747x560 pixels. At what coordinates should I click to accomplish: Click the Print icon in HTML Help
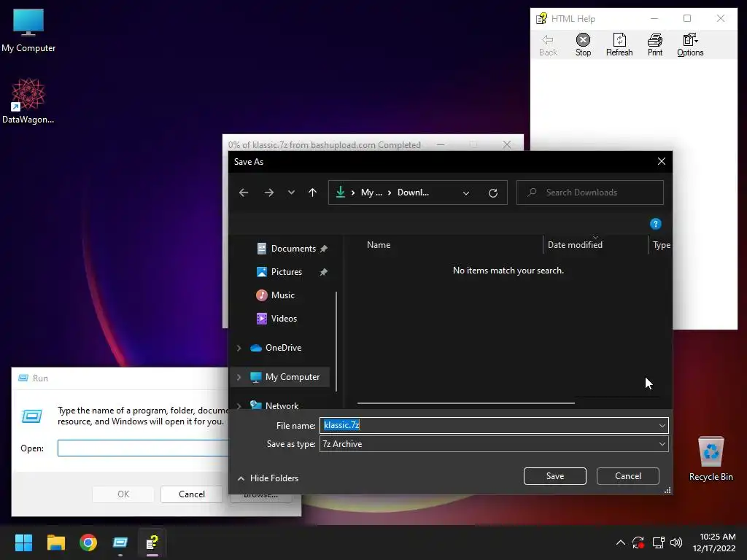654,40
